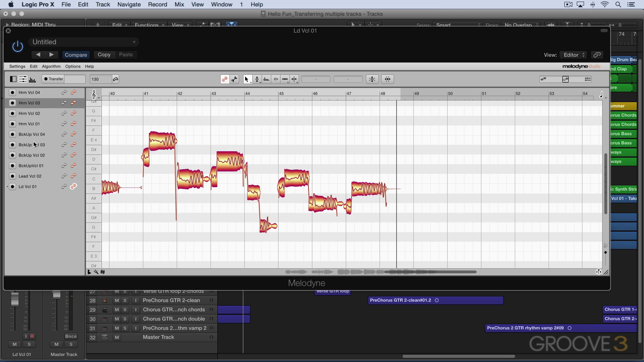
Task: Open the Untitled preset dropdown
Action: click(x=84, y=42)
